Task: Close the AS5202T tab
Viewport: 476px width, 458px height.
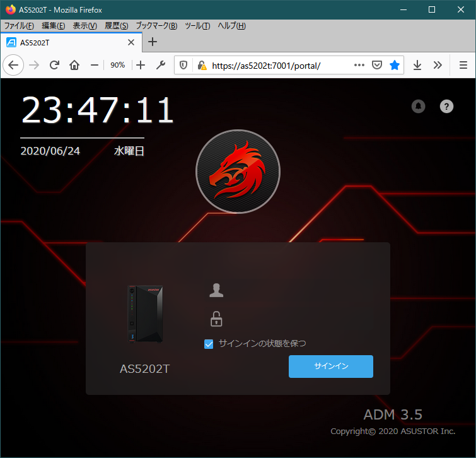Action: click(x=131, y=42)
